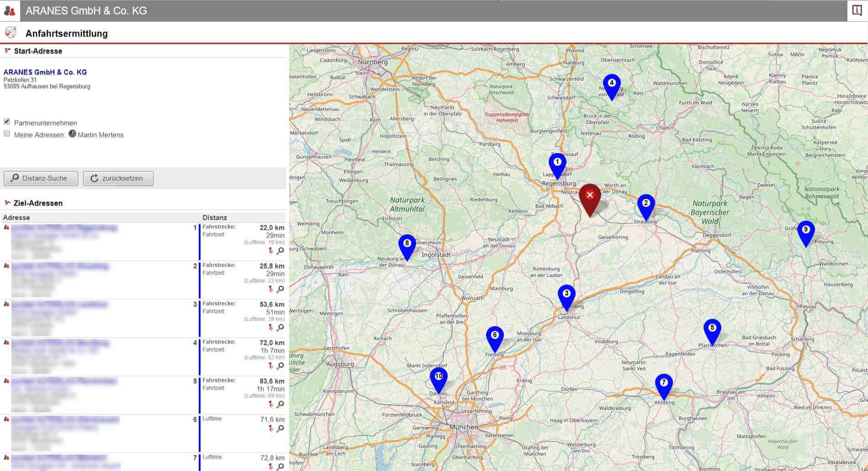
Task: Start the Distanz-Suche
Action: [x=41, y=178]
